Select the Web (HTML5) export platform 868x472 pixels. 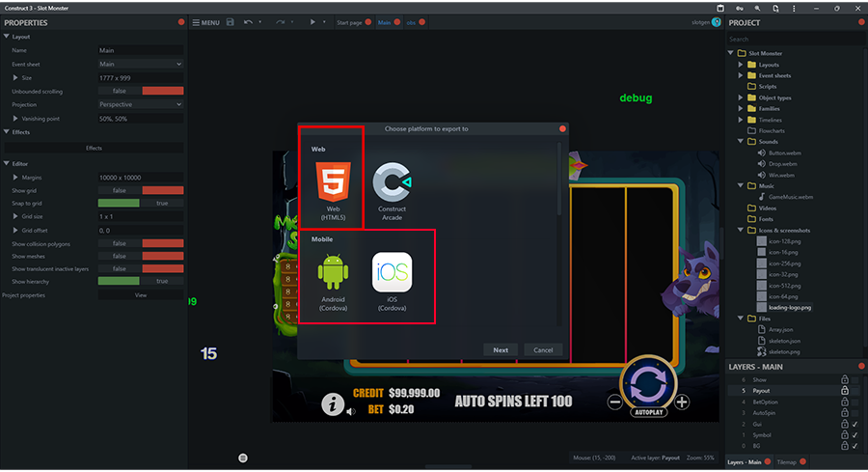(333, 191)
